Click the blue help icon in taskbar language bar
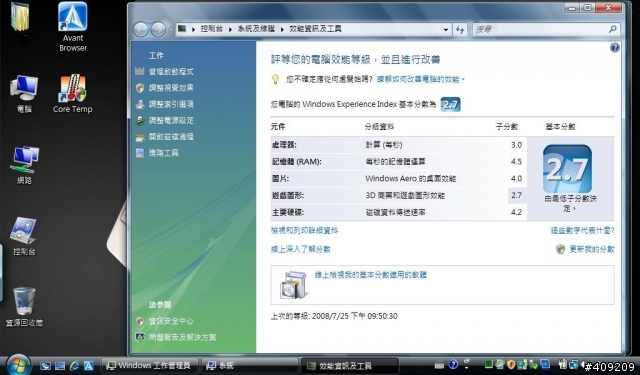This screenshot has width=640, height=375. 453,364
